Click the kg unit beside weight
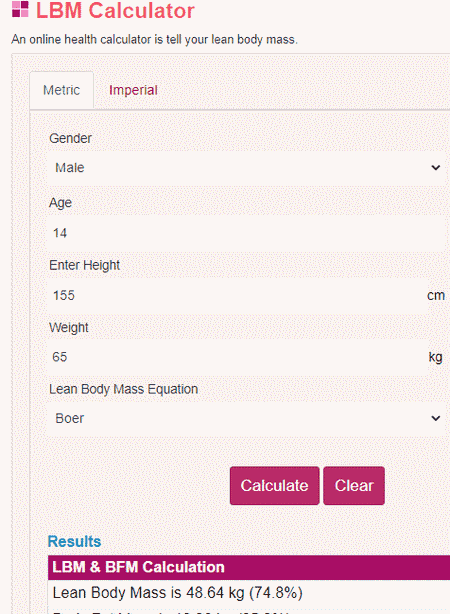This screenshot has width=450, height=614. pos(436,357)
